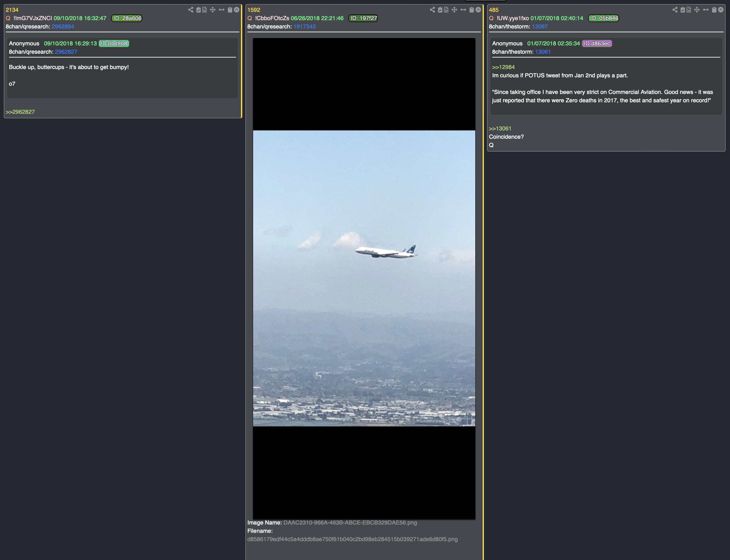
Task: Click the plain clipboard icon on post 485
Action: point(714,10)
